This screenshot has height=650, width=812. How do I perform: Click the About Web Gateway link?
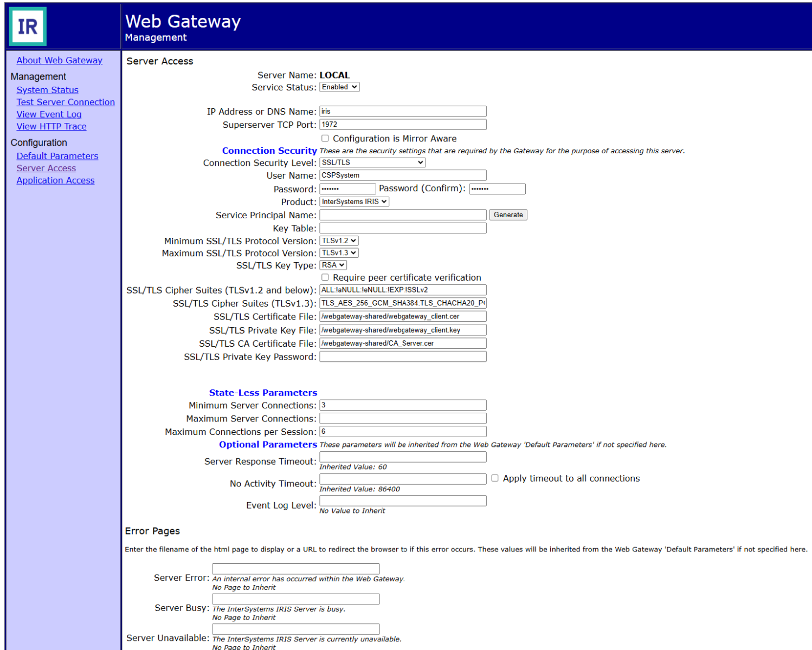[59, 60]
